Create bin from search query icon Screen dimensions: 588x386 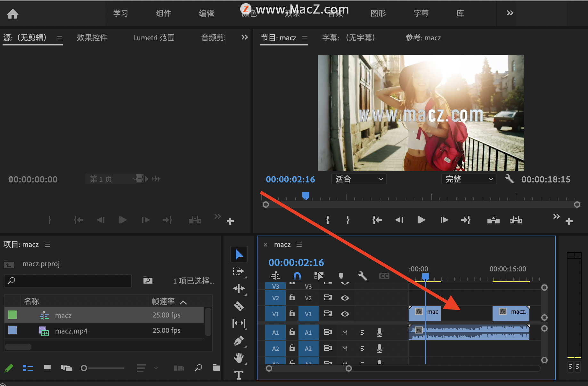[x=148, y=280]
